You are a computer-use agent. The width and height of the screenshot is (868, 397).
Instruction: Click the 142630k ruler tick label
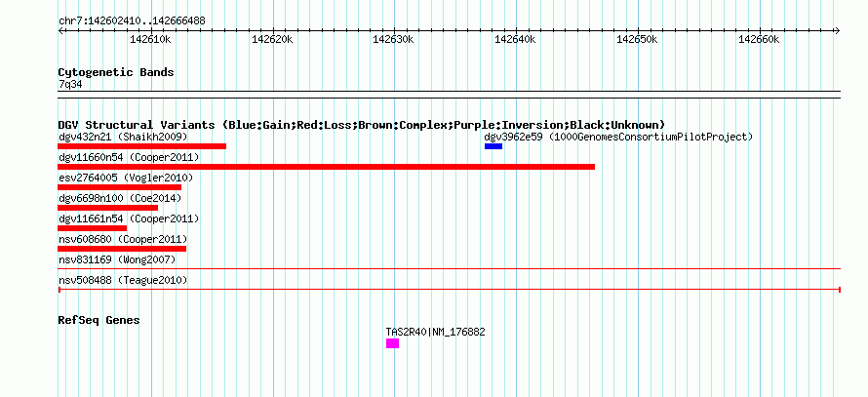pyautogui.click(x=394, y=40)
